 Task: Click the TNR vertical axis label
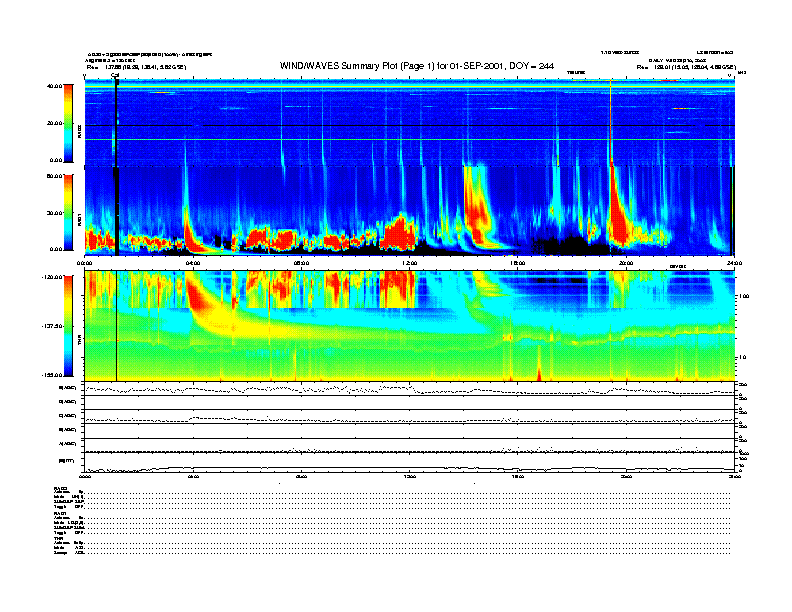(79, 342)
